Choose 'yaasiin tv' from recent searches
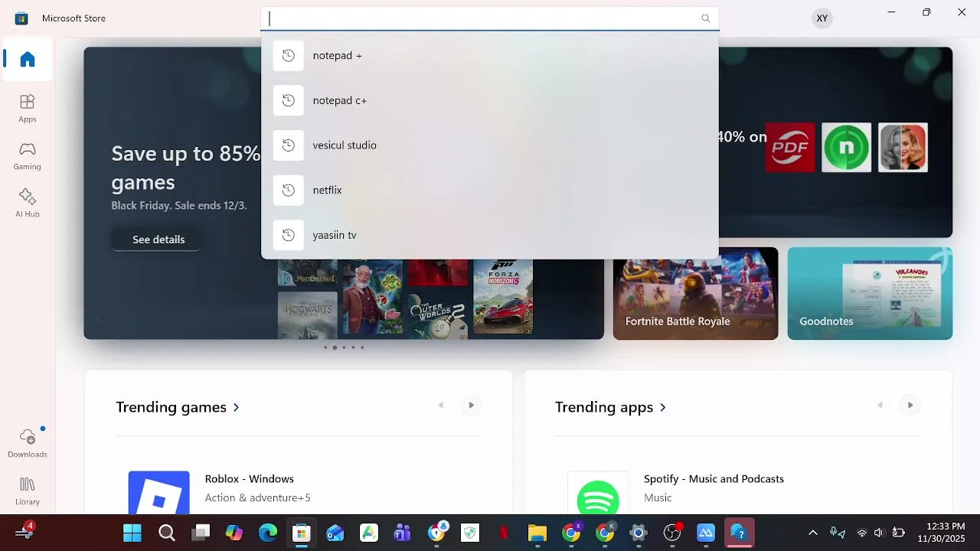 490,235
